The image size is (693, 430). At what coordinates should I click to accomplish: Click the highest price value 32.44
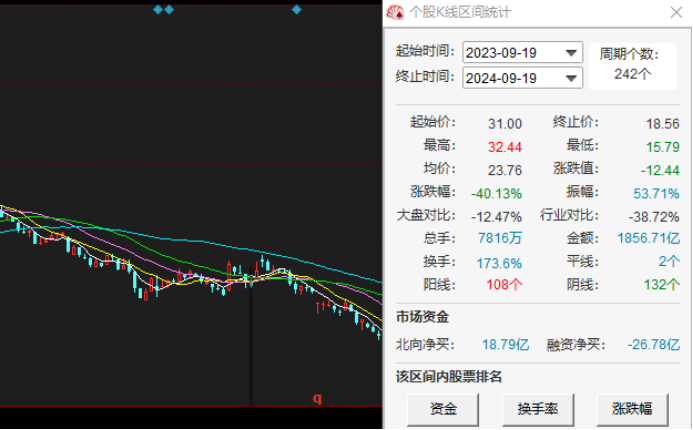click(505, 147)
